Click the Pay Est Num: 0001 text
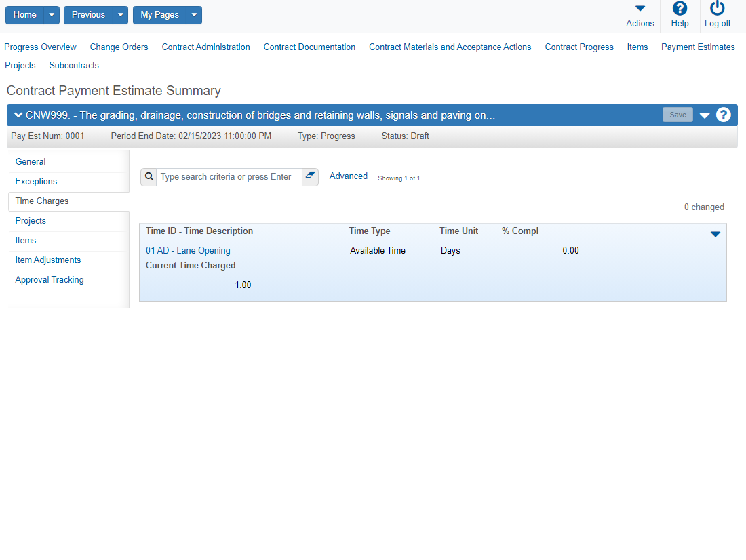This screenshot has width=746, height=560. click(x=47, y=136)
